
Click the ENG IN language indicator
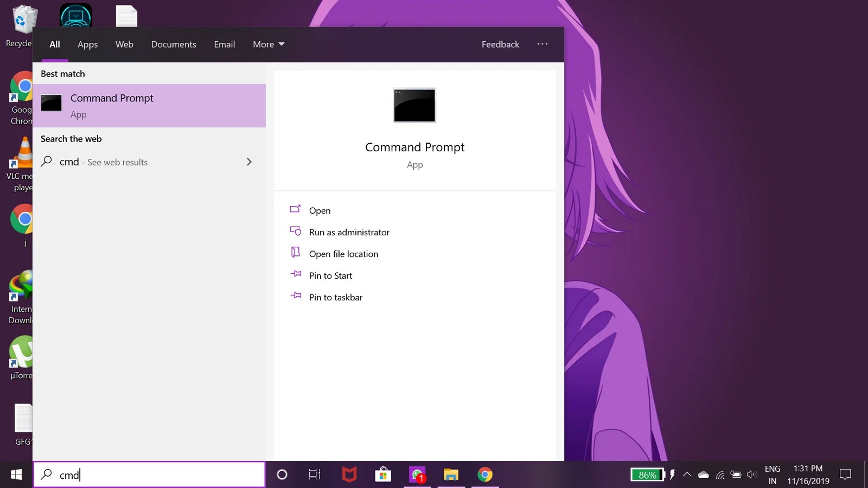(x=773, y=474)
